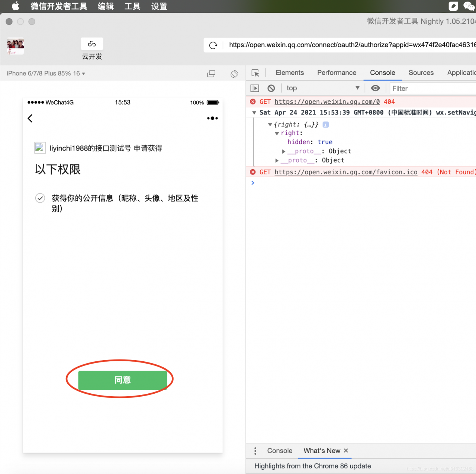The height and width of the screenshot is (474, 476).
Task: Close the What's New drawer tab
Action: pyautogui.click(x=346, y=451)
